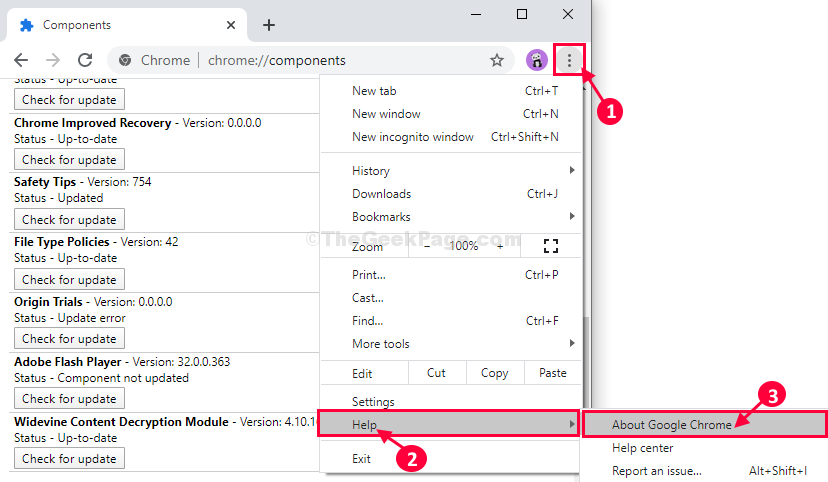Click Paste in the Edit row
This screenshot has width=828, height=482.
[552, 373]
